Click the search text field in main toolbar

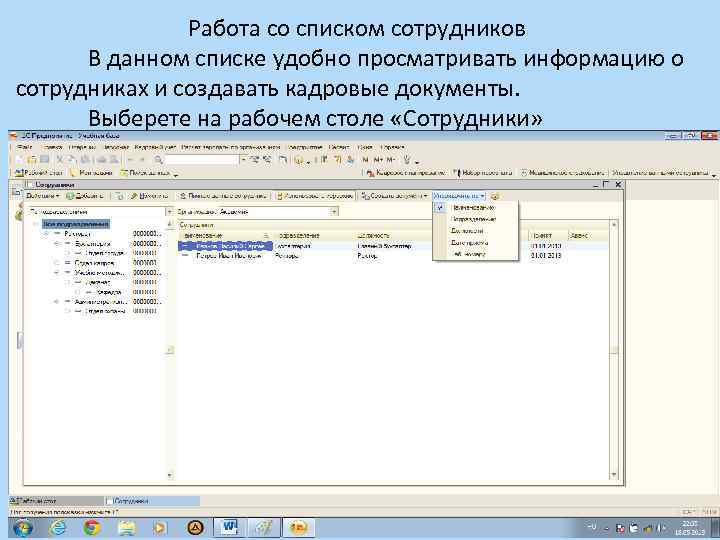pyautogui.click(x=202, y=160)
